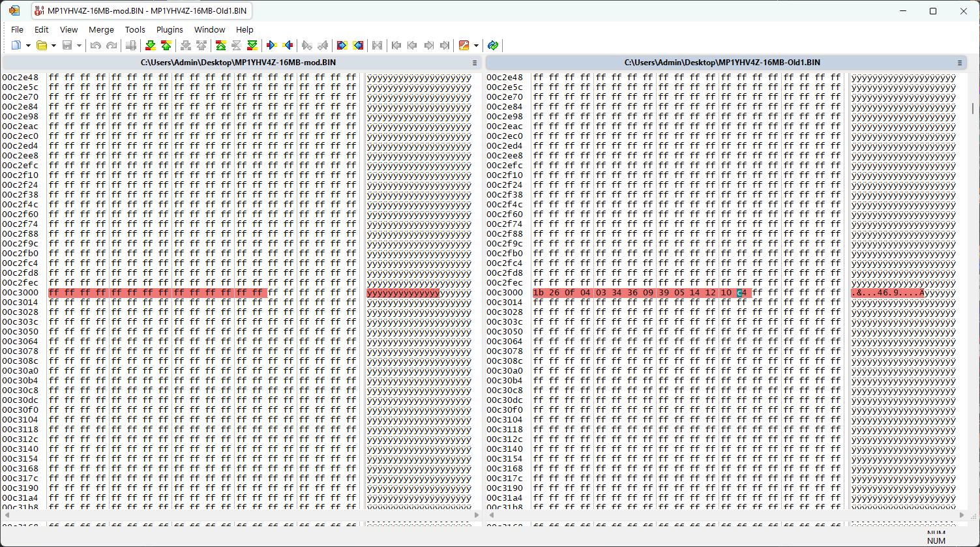The height and width of the screenshot is (547, 980).
Task: Click the Previous Difference toolbar icon
Action: click(166, 46)
